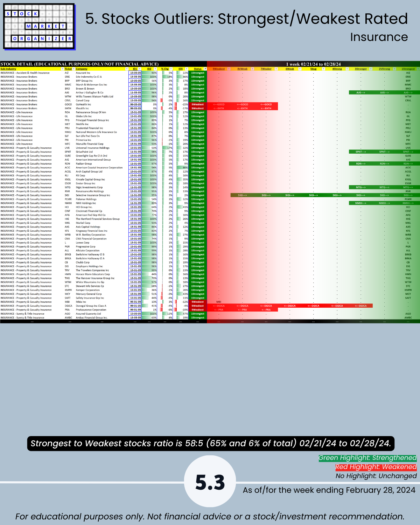Image resolution: width=420 pixels, height=525 pixels.
Task: Select the Ambac Financial Group Inc. cell
Action: click(102, 317)
